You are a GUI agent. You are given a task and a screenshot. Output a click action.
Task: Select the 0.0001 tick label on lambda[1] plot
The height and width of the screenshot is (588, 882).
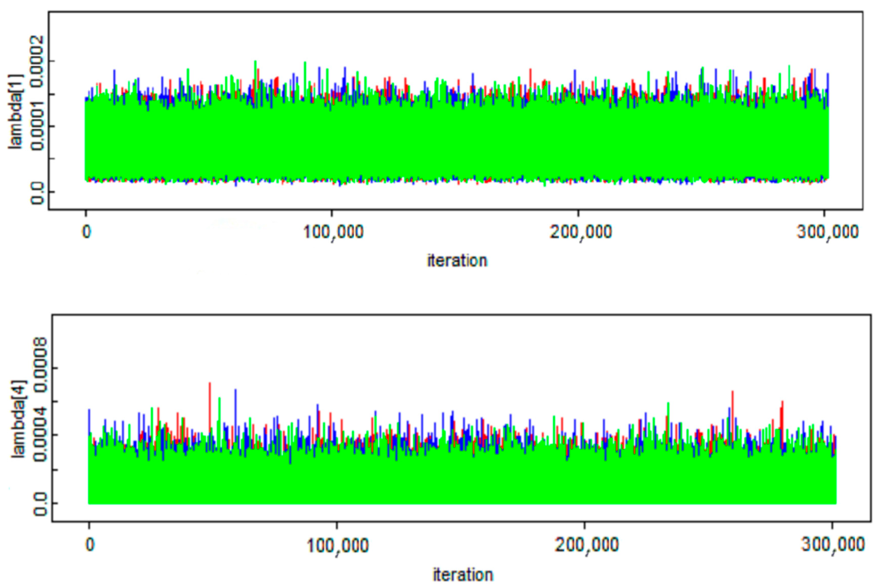(x=37, y=126)
